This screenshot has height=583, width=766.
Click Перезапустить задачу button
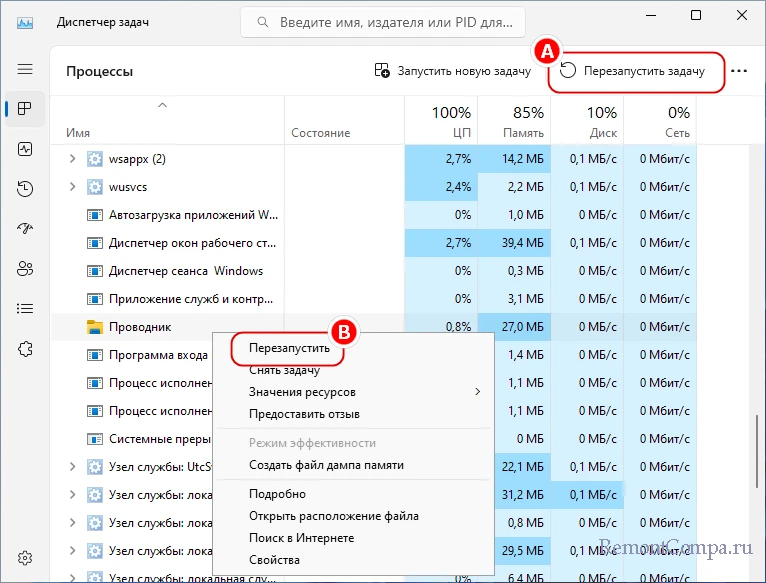pyautogui.click(x=635, y=71)
